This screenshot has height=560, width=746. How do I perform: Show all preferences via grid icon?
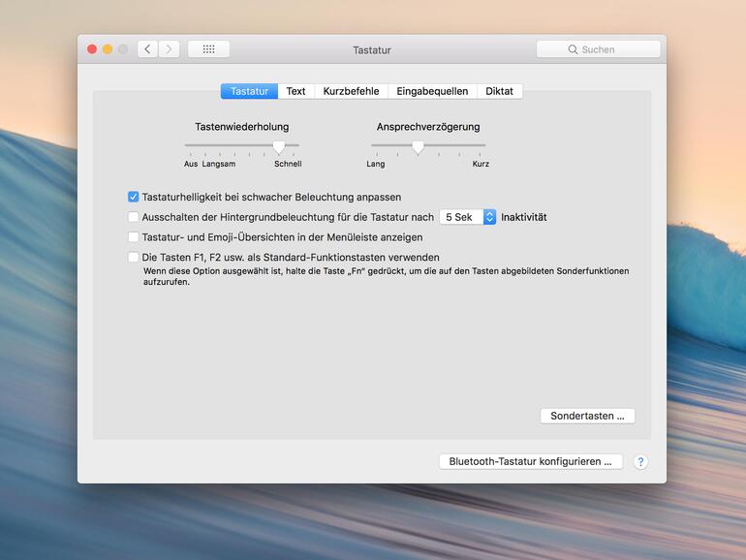point(209,49)
